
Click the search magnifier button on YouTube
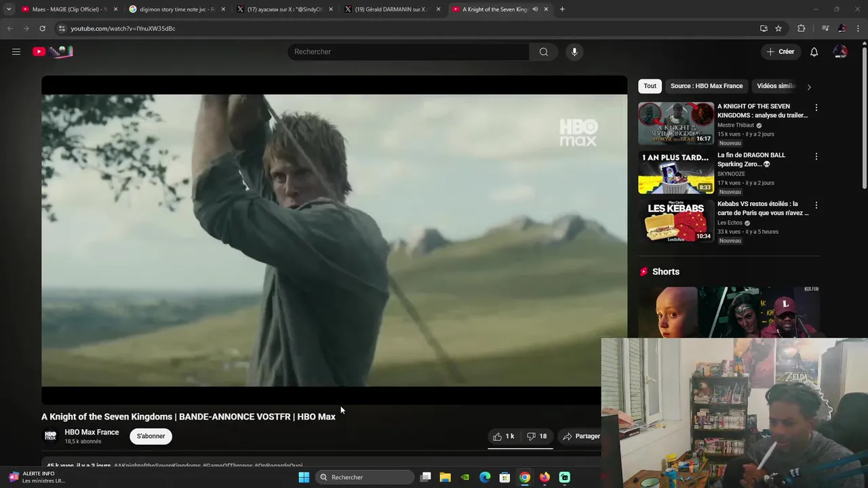543,52
